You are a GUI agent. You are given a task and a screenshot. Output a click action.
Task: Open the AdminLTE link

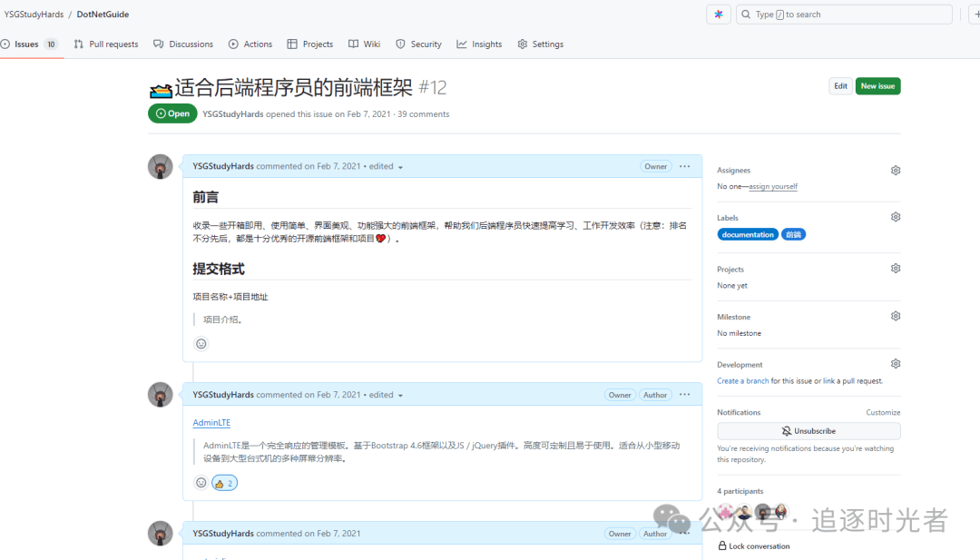pyautogui.click(x=211, y=423)
